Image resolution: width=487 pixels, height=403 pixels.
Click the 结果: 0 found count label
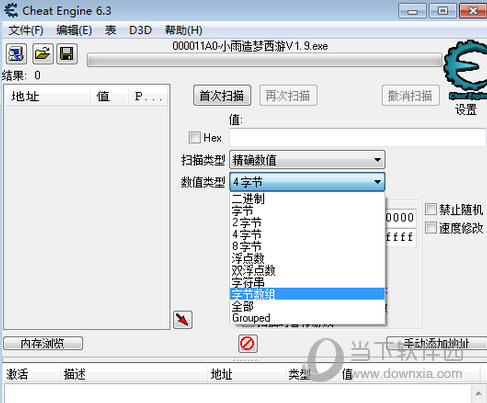(x=21, y=75)
